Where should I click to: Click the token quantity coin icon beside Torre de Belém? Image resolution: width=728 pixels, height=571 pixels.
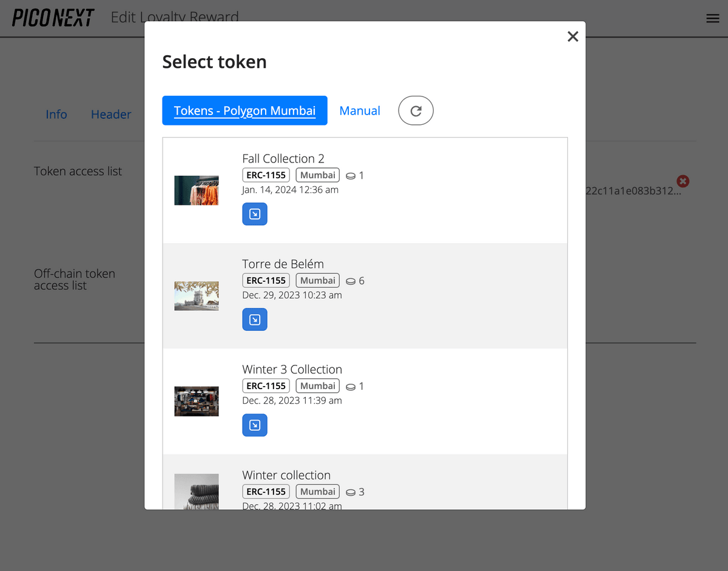(x=351, y=281)
